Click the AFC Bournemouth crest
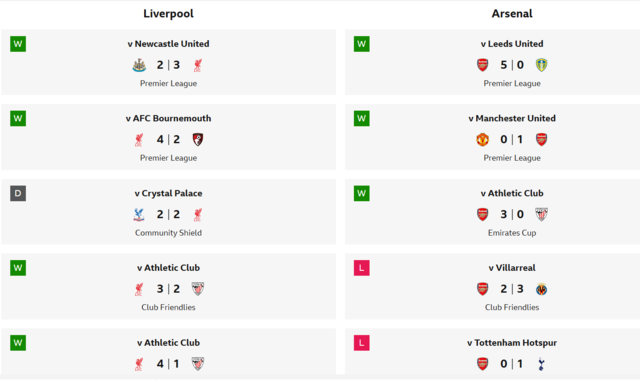 coord(198,140)
